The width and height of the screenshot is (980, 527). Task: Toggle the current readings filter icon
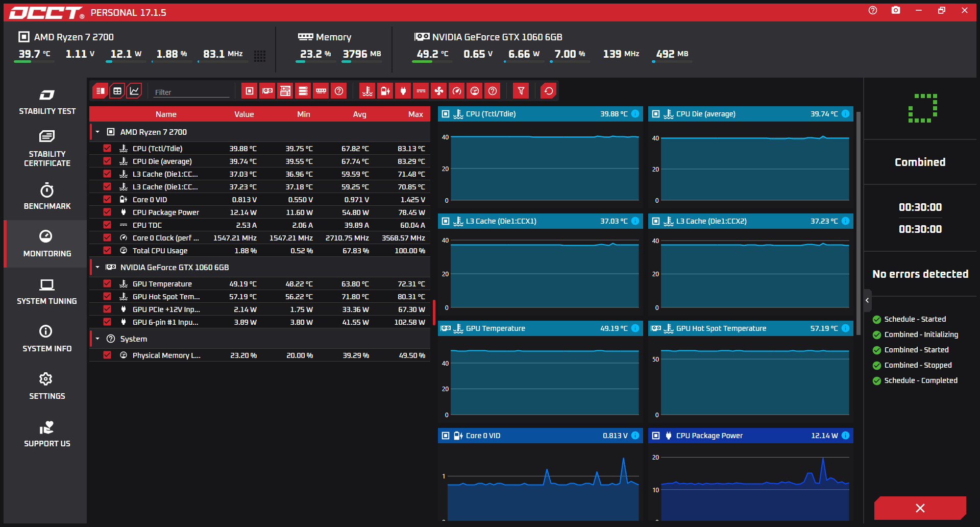[421, 91]
